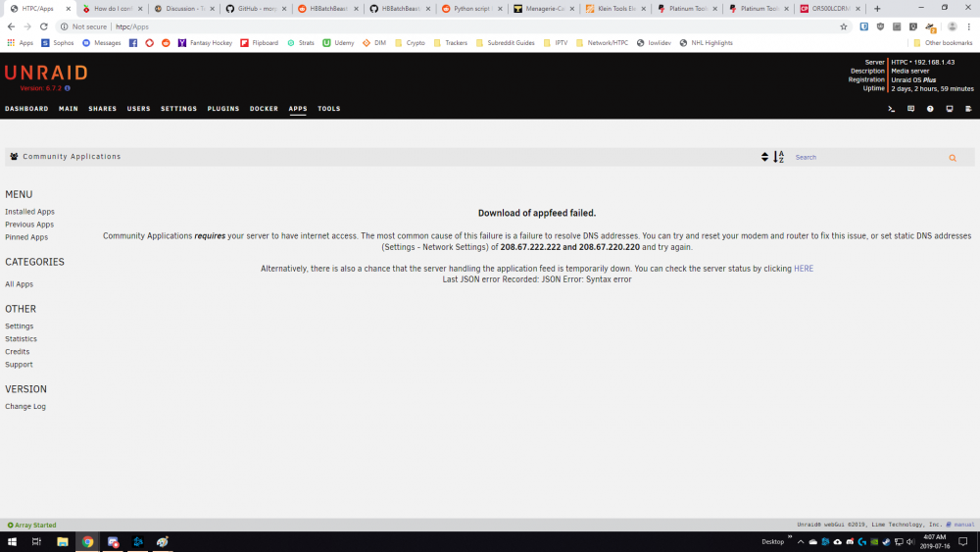Open new browser tab with plus
This screenshot has width=980, height=552.
point(877,9)
